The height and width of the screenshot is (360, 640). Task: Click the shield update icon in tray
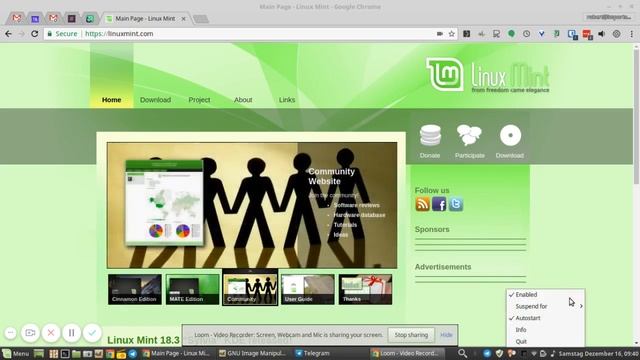pos(499,353)
